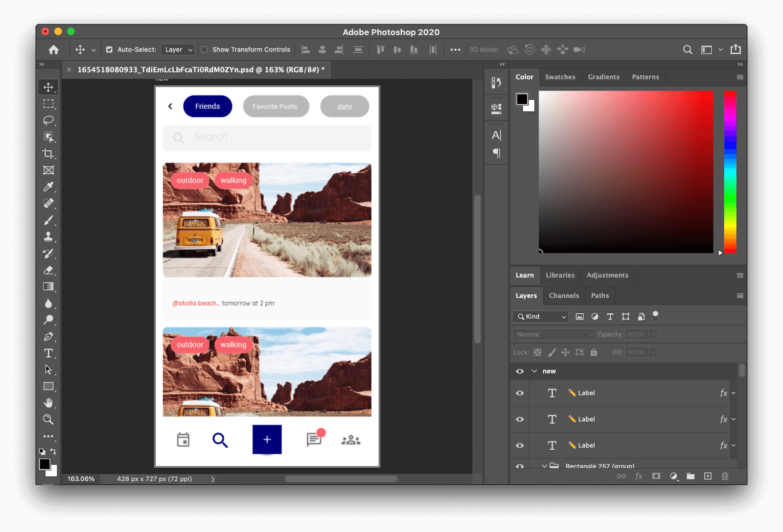Enable Show Transform Controls
This screenshot has height=532, width=783.
[204, 49]
